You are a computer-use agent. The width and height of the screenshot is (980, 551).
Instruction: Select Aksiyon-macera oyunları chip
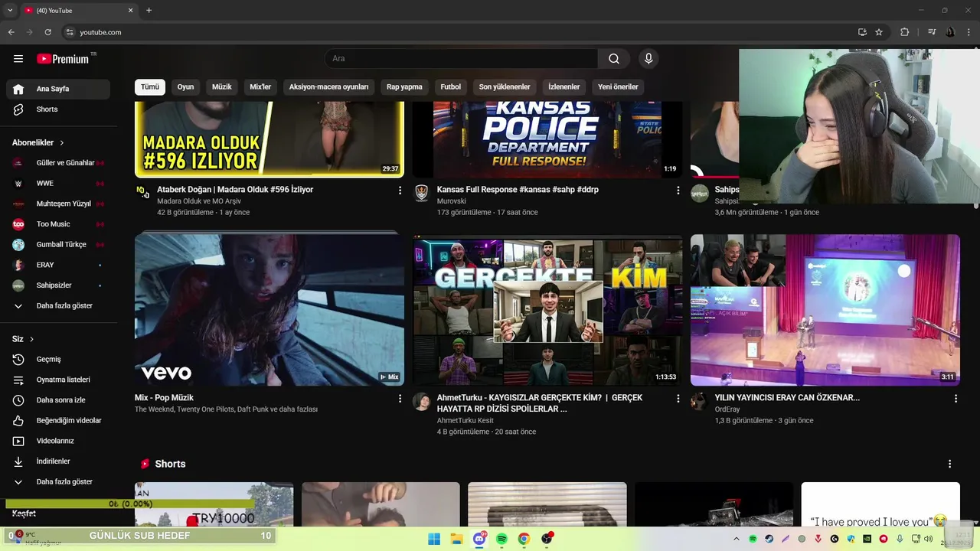tap(328, 87)
